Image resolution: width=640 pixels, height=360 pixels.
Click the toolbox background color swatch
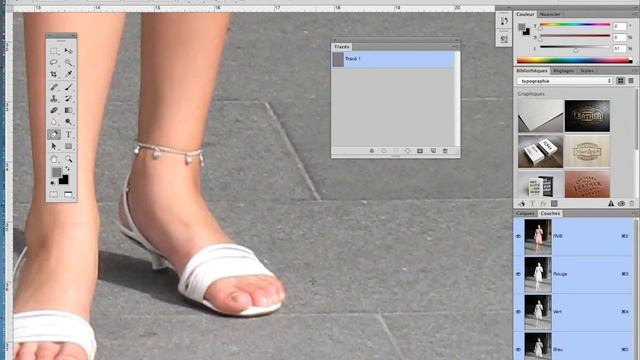(x=64, y=180)
